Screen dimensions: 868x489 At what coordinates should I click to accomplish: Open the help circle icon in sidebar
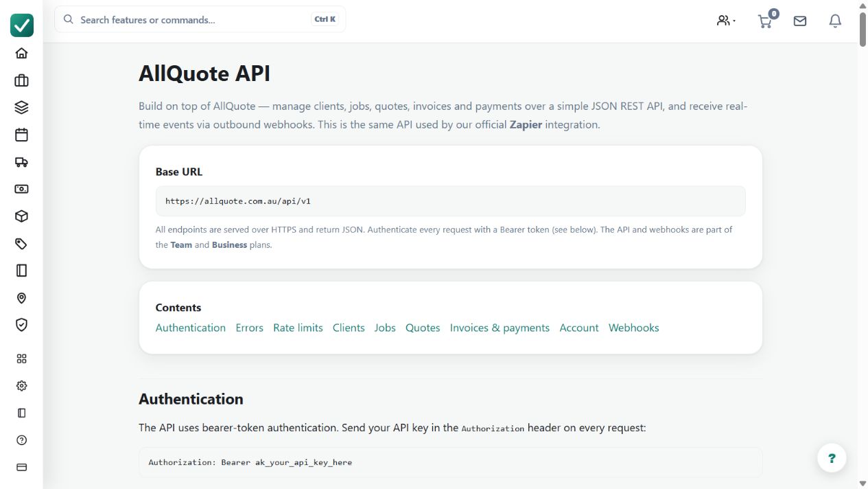coord(21,440)
